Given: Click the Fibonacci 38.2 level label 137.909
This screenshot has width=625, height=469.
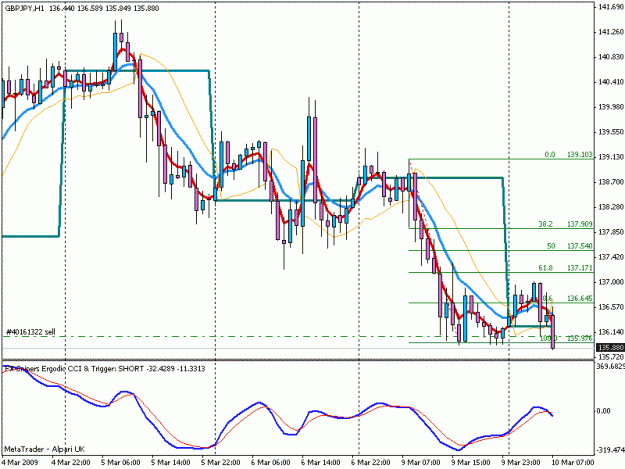Looking at the screenshot, I should point(580,224).
